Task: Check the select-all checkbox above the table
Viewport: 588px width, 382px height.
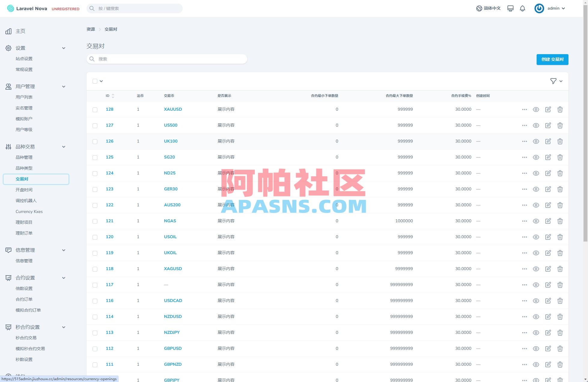Action: pos(95,81)
